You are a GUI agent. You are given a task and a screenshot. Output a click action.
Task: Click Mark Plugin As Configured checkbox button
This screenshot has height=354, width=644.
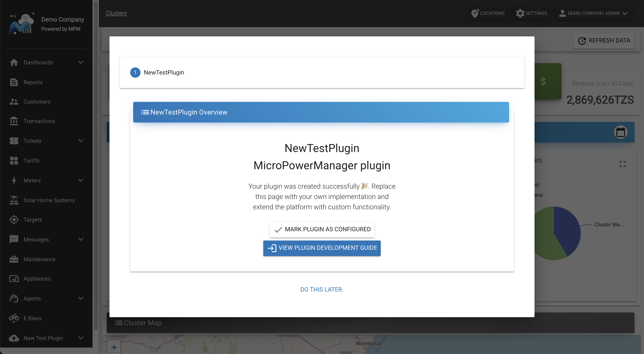point(322,229)
